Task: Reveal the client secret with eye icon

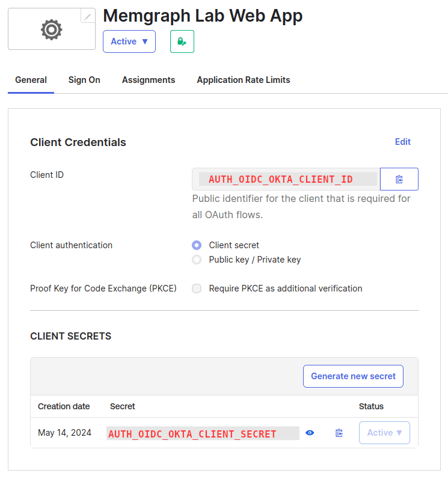Action: pyautogui.click(x=310, y=433)
